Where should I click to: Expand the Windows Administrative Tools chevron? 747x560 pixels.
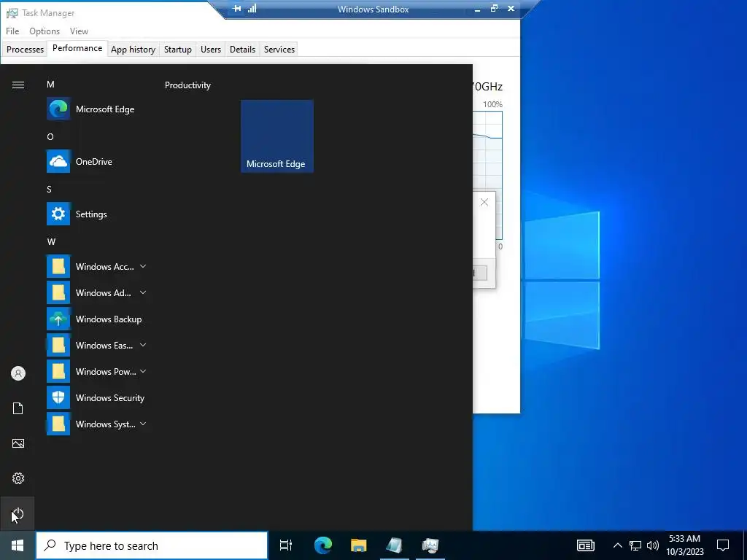tap(143, 292)
